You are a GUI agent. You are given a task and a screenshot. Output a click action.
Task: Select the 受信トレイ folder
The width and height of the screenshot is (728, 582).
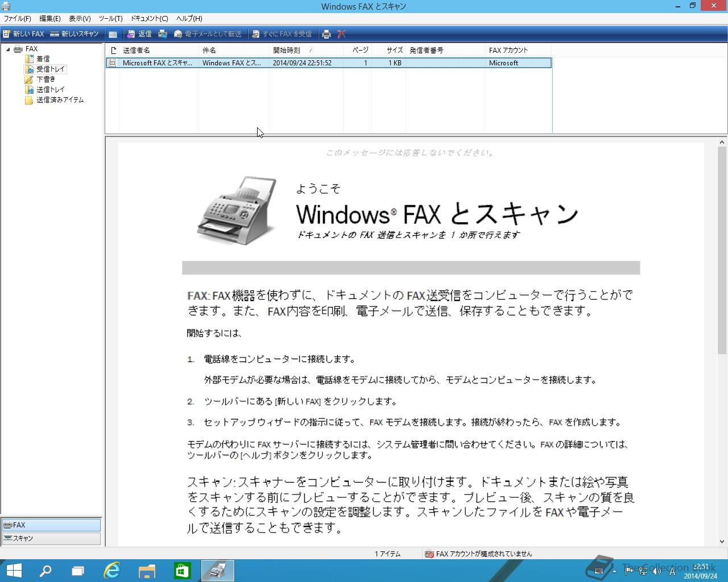tap(51, 69)
